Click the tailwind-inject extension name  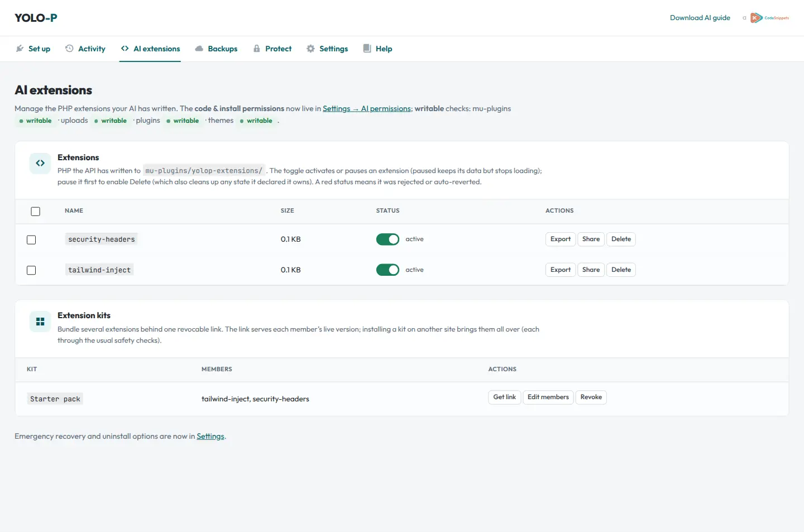[99, 270]
